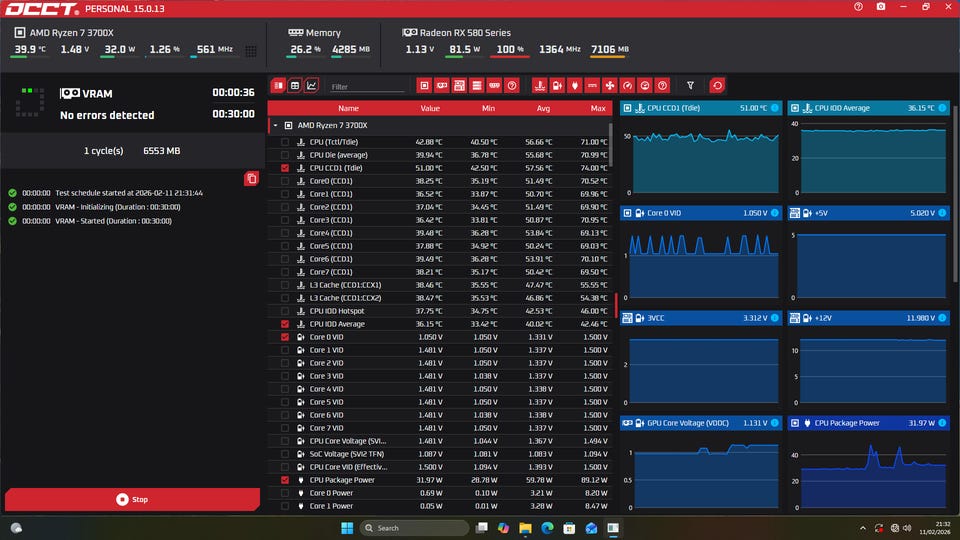This screenshot has width=960, height=540.
Task: Stop the running VRAM test
Action: 132,500
